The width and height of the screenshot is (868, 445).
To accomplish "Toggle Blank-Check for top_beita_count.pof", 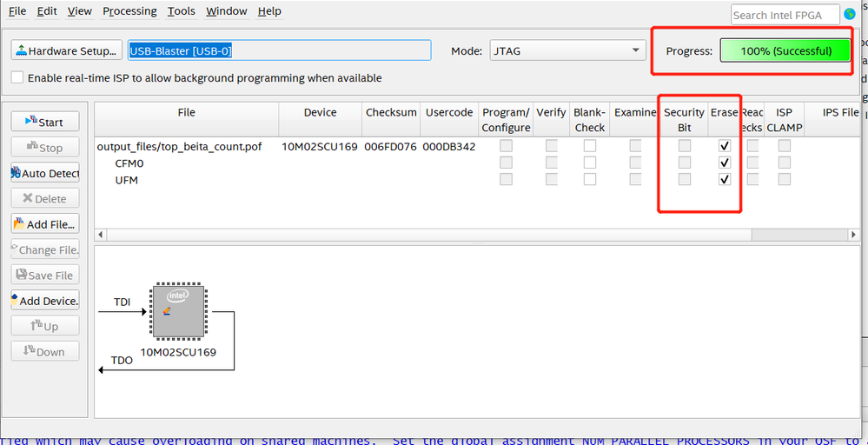I will (590, 146).
